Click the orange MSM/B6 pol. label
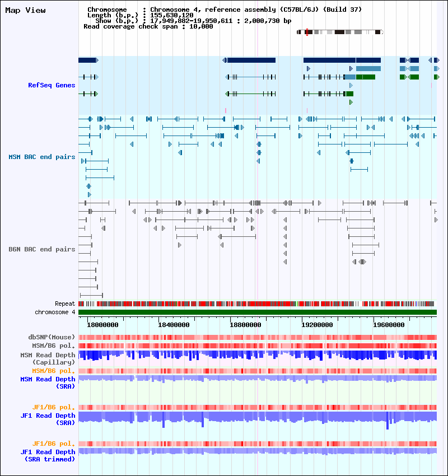This screenshot has height=476, width=448. tap(53, 371)
